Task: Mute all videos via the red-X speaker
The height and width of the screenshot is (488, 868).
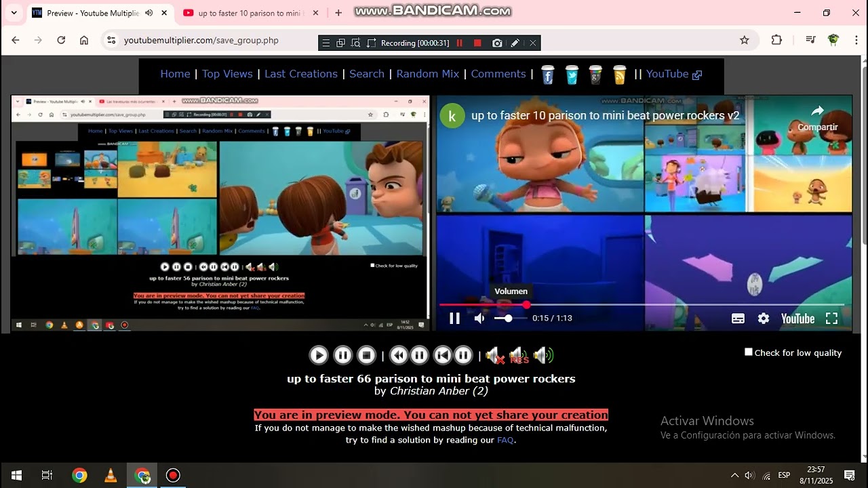Action: [x=495, y=355]
